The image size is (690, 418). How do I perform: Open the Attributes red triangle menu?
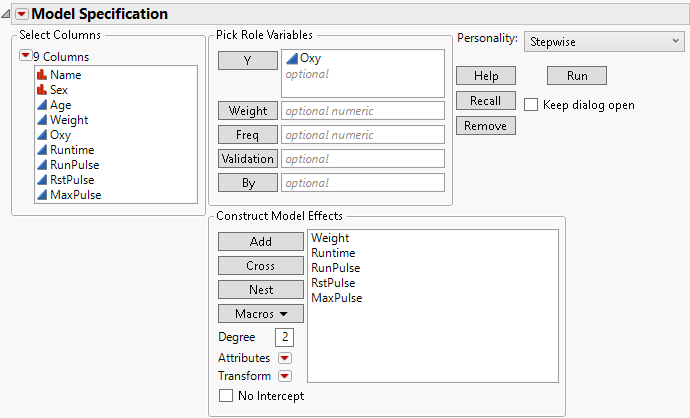point(285,358)
